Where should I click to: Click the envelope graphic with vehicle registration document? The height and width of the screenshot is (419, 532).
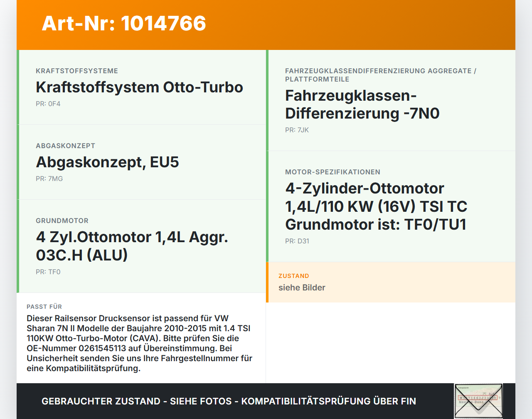[478, 401]
